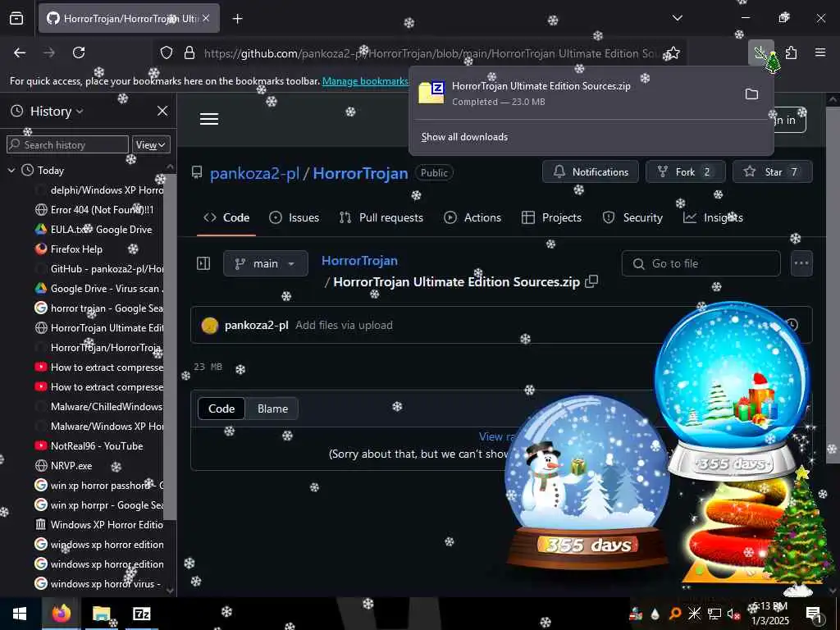Open 7-Zip from the taskbar
The image size is (840, 630).
pos(141,614)
